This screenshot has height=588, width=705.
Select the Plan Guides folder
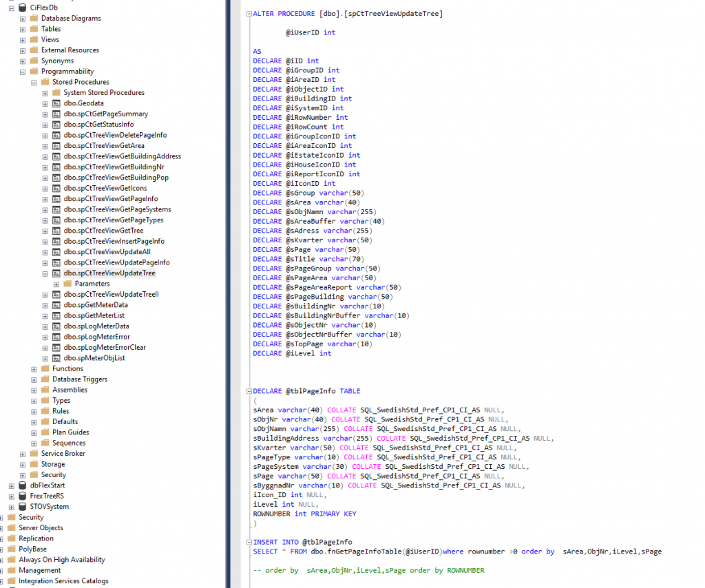pos(71,432)
